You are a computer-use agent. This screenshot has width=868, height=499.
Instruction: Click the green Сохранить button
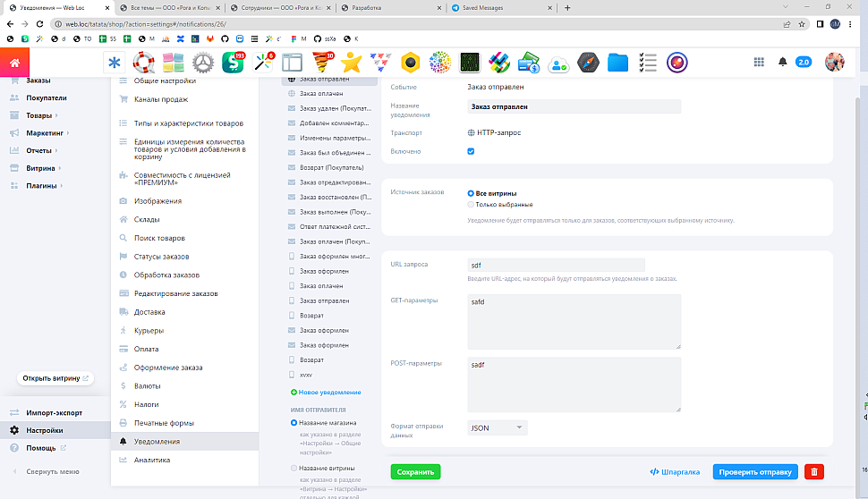point(415,472)
